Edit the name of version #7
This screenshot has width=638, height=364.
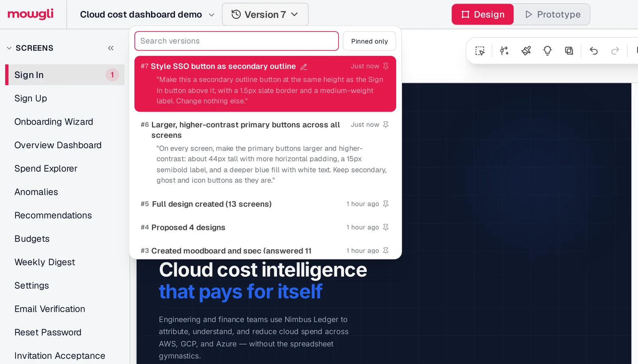[x=304, y=67]
